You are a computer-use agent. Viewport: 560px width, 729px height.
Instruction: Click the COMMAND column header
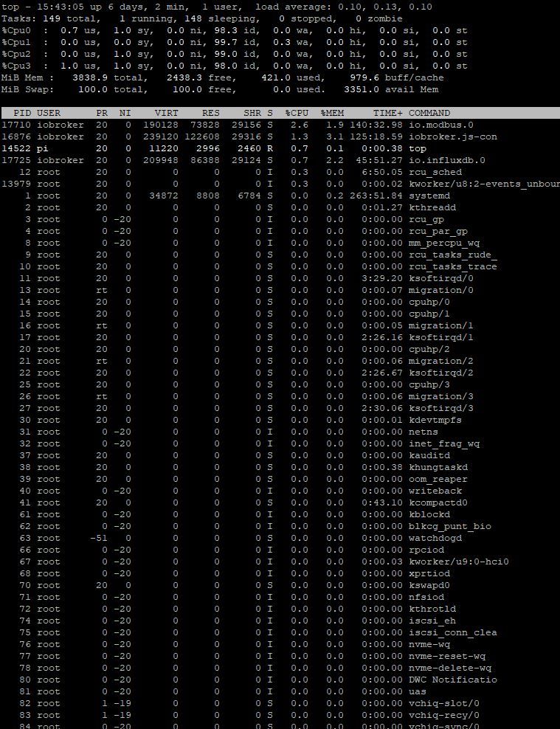(429, 113)
